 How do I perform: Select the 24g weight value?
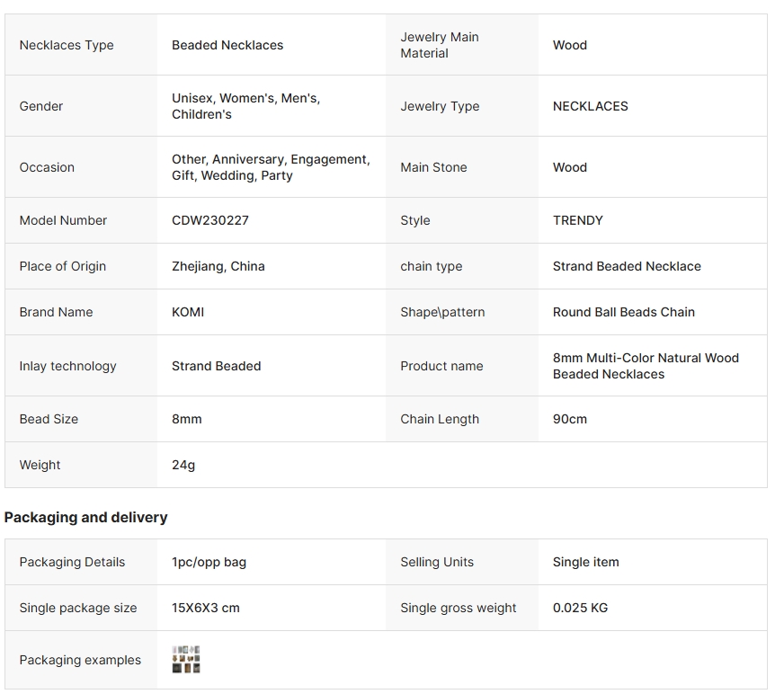(x=183, y=465)
